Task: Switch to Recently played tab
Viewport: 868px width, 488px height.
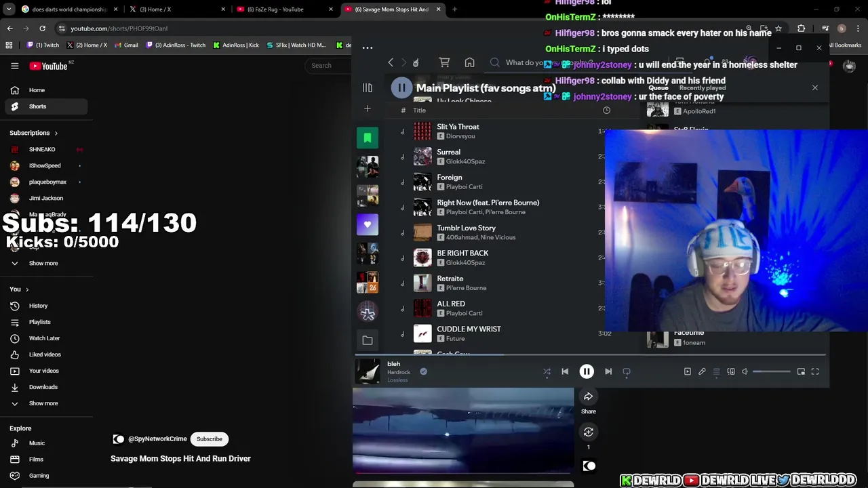Action: click(x=703, y=88)
